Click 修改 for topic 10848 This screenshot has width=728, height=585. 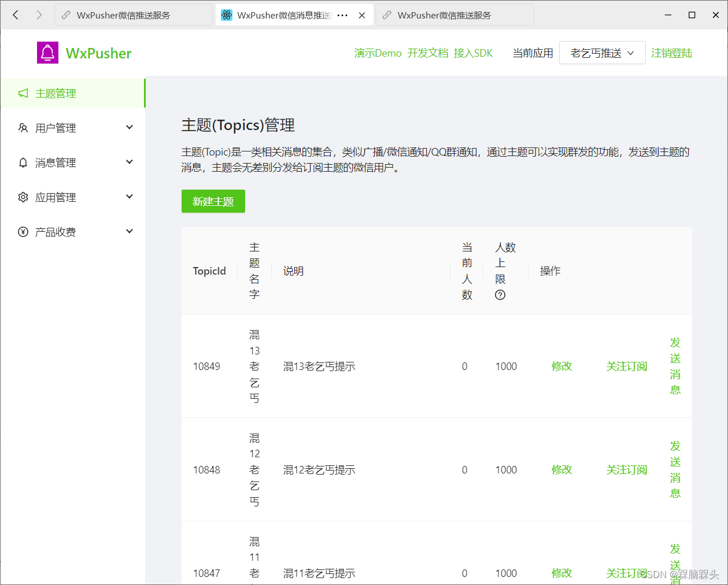click(x=561, y=469)
